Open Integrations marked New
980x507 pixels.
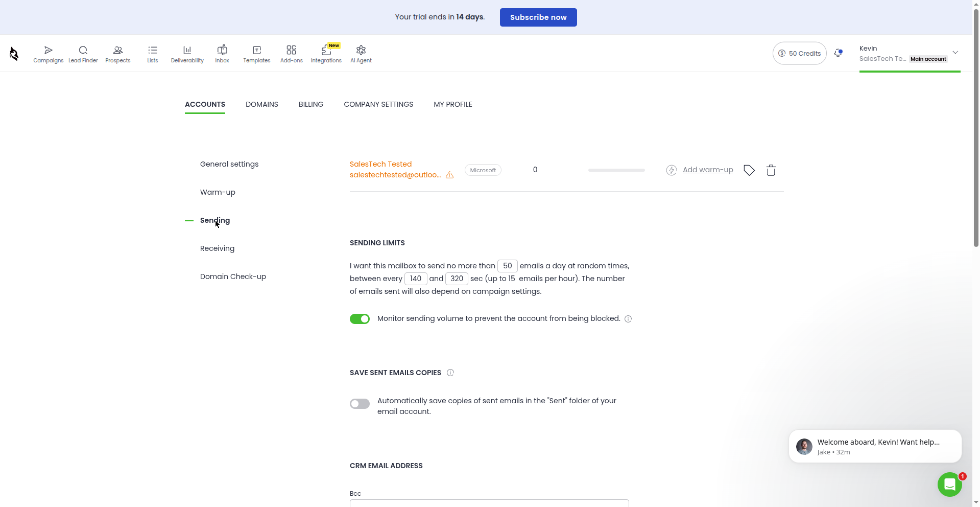[326, 54]
